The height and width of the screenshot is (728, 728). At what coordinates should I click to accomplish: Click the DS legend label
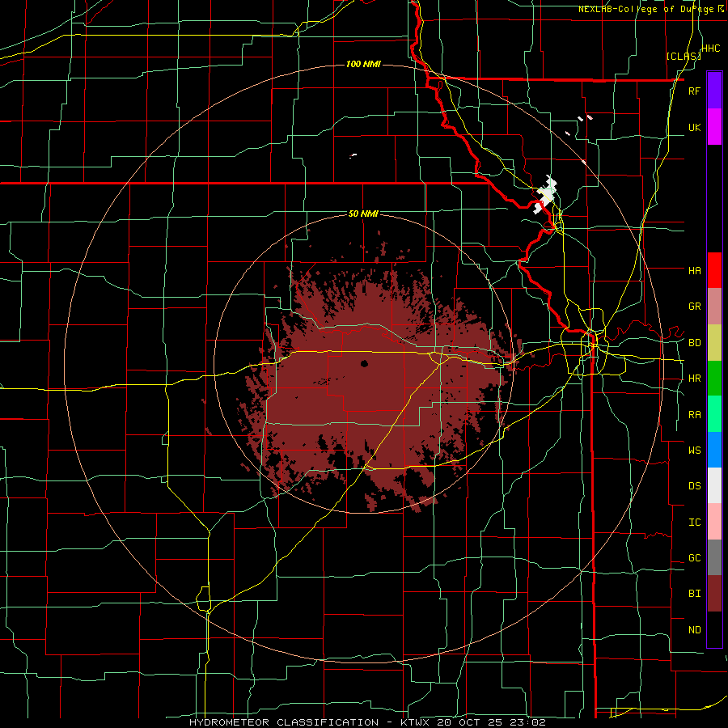(x=695, y=486)
